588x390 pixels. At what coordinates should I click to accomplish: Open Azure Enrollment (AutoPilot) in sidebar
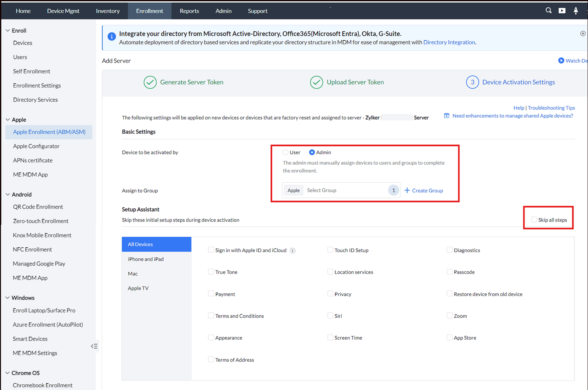(48, 325)
